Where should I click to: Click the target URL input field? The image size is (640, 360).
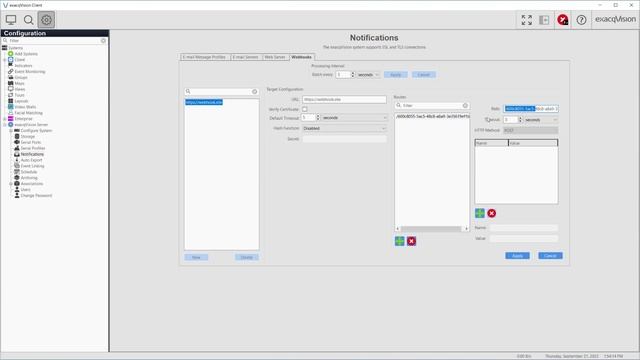point(344,99)
